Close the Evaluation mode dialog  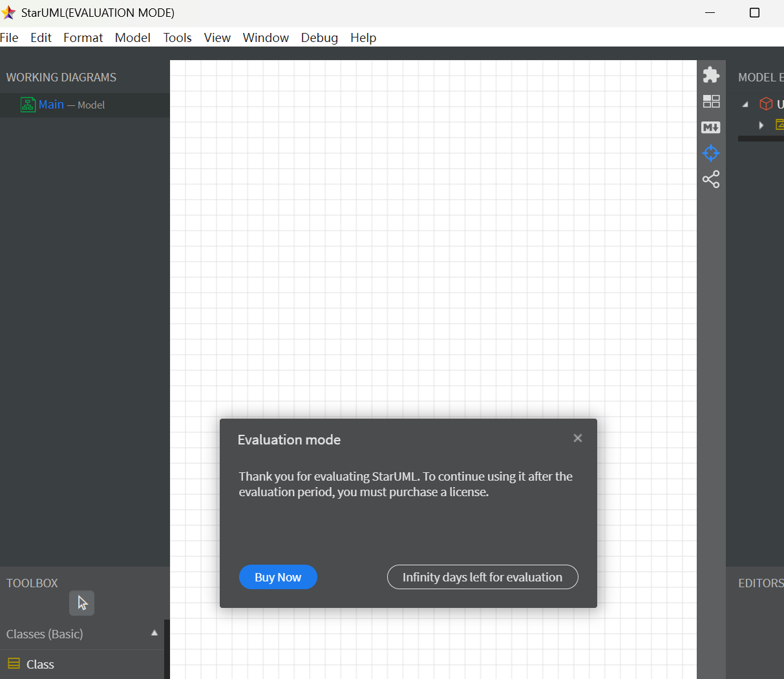pos(578,438)
